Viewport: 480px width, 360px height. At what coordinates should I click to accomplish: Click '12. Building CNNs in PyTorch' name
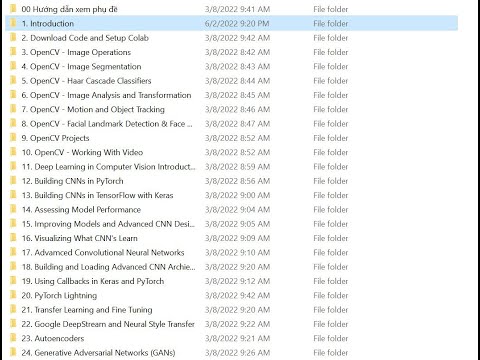click(x=72, y=181)
